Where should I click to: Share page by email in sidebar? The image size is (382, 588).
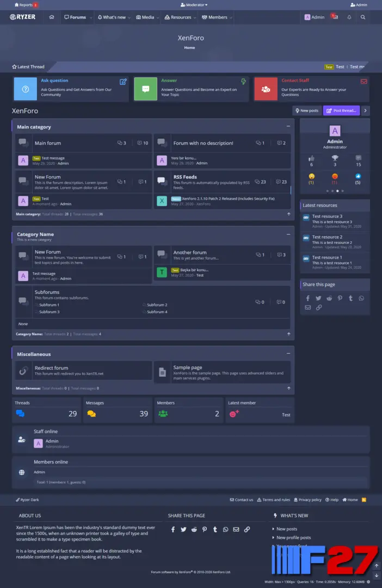coord(308,308)
